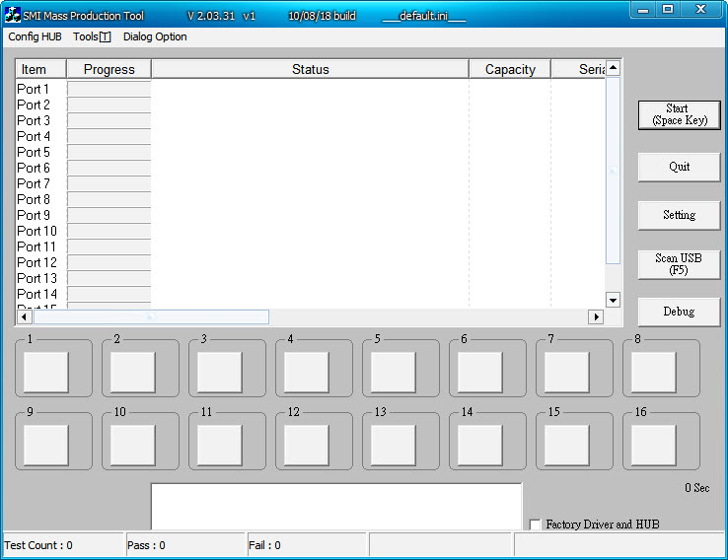Click the Item column header
Screen dimensions: 728x560
(40, 69)
